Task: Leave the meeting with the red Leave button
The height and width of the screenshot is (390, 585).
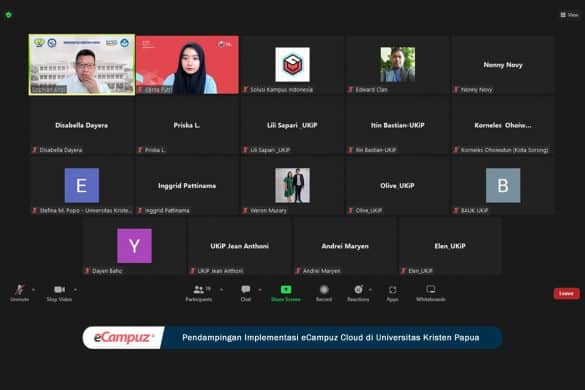Action: (x=566, y=294)
